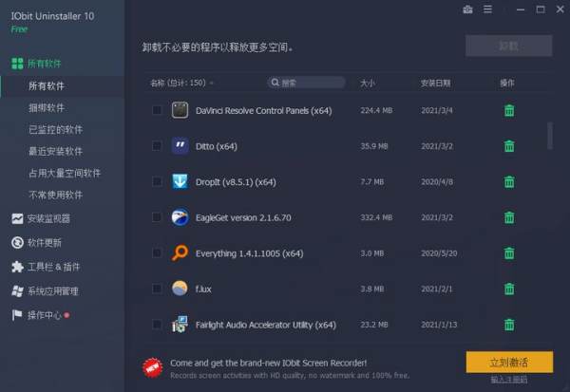This screenshot has height=392, width=570.
Task: Click the 工具栏 & 插件 puzzle icon
Action: [17, 267]
